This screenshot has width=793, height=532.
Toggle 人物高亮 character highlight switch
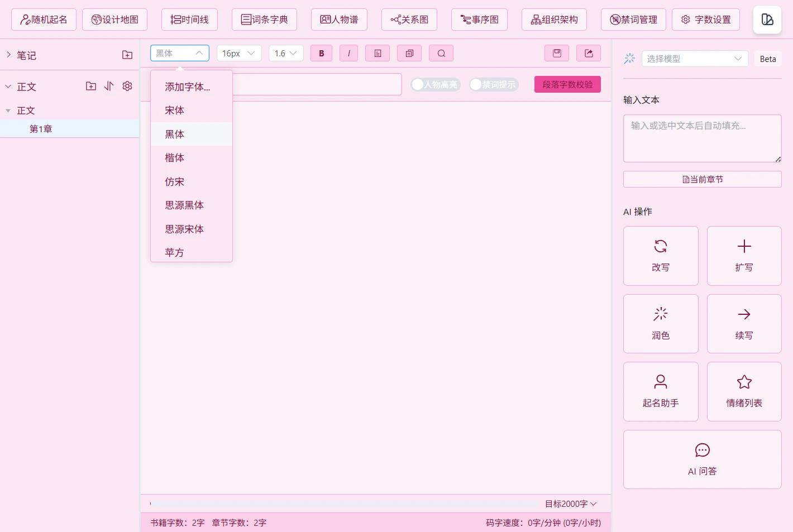(436, 84)
